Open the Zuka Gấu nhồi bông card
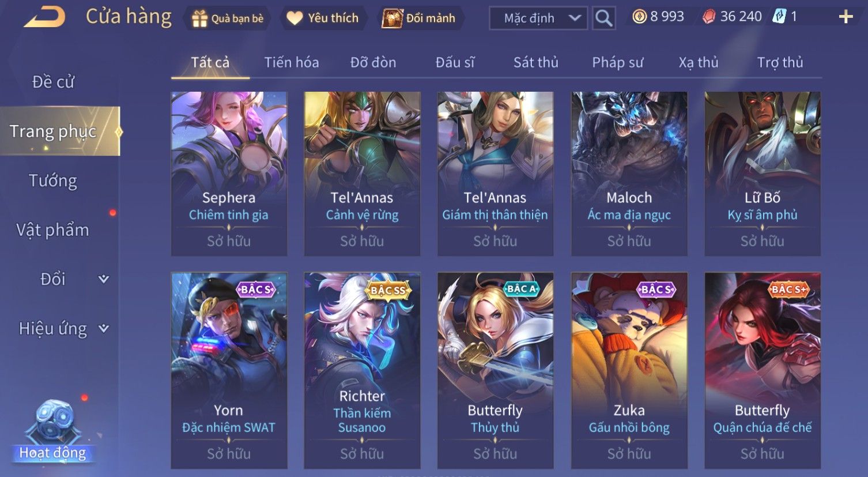The width and height of the screenshot is (868, 477). tap(629, 370)
